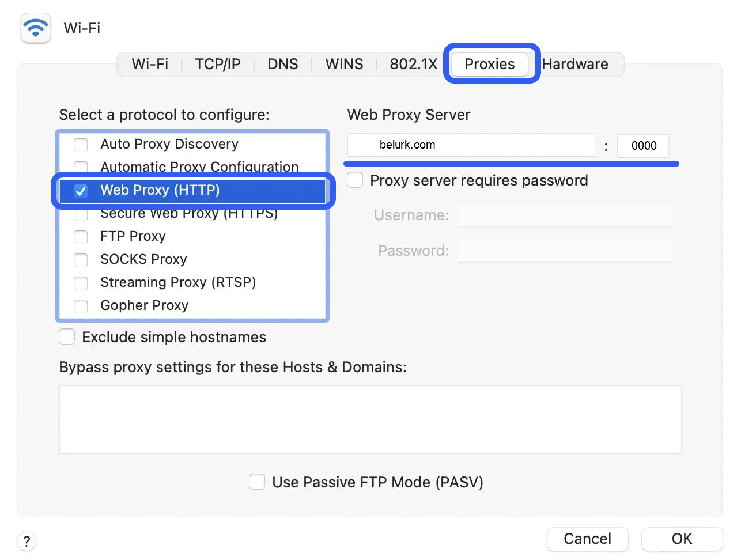Select the Streaming Proxy (RTSP) row label
The height and width of the screenshot is (560, 741).
(178, 282)
